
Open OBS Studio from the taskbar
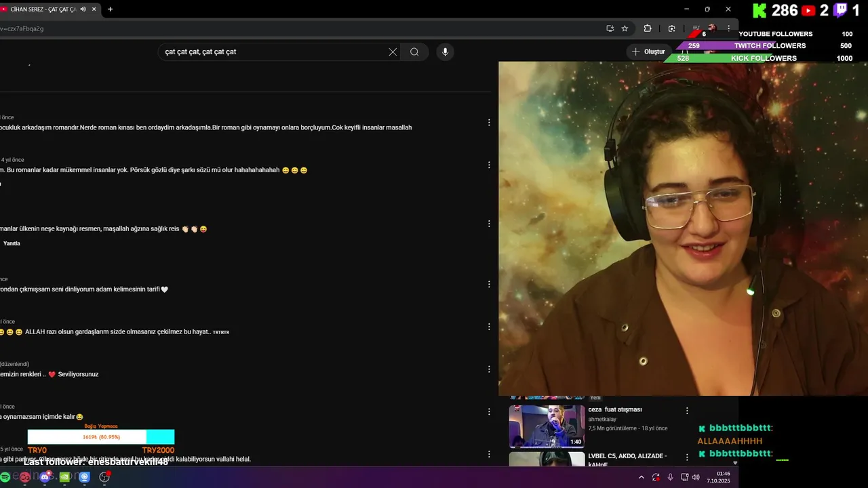104,477
